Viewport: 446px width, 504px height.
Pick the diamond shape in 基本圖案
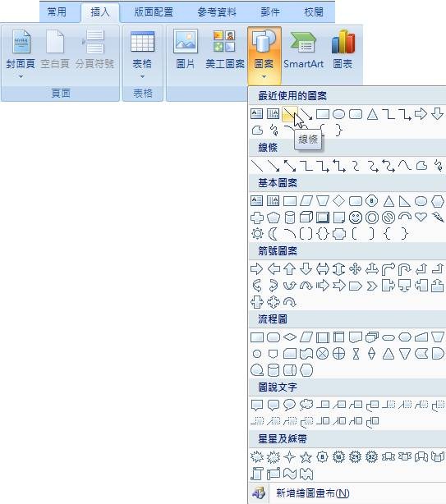[x=338, y=201]
